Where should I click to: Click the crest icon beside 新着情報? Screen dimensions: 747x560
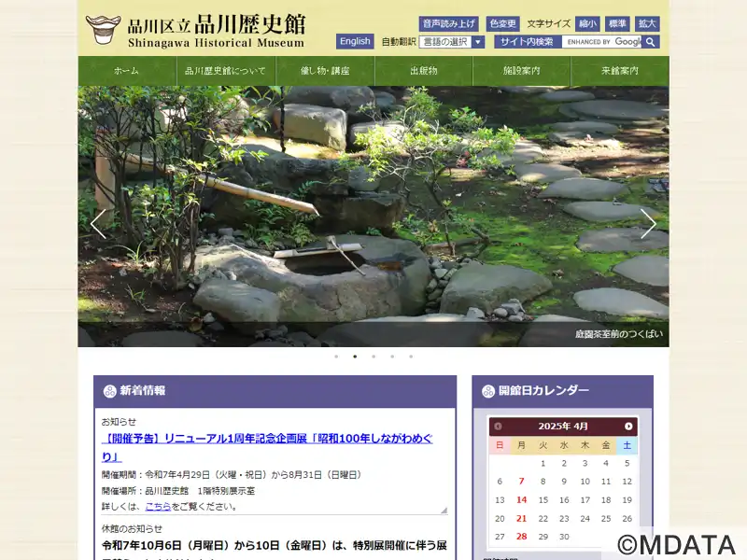click(x=110, y=391)
